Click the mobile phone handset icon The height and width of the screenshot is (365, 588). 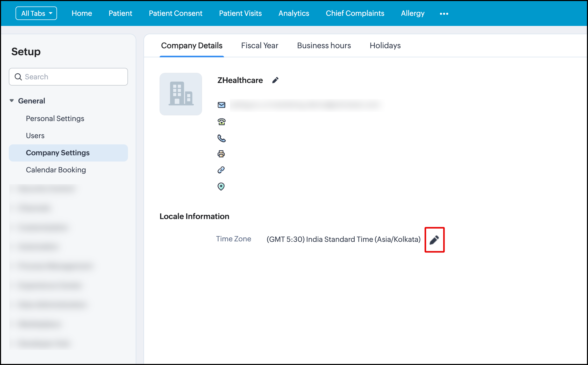coord(221,138)
